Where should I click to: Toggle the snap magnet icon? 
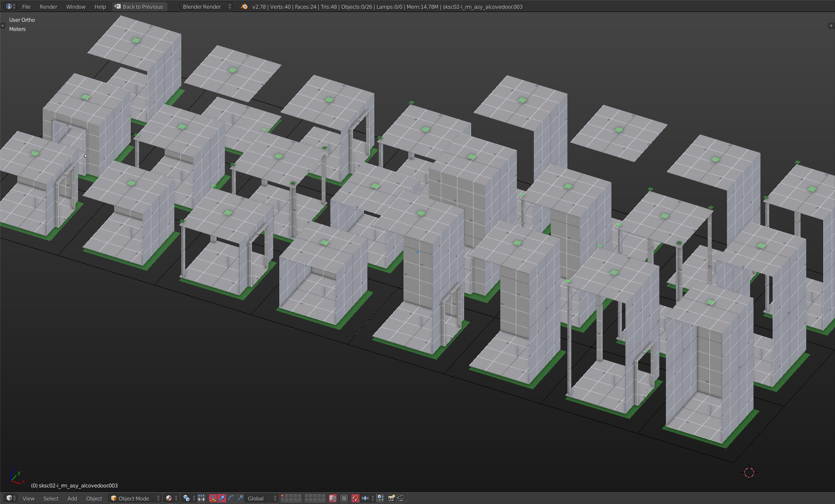[x=355, y=498]
